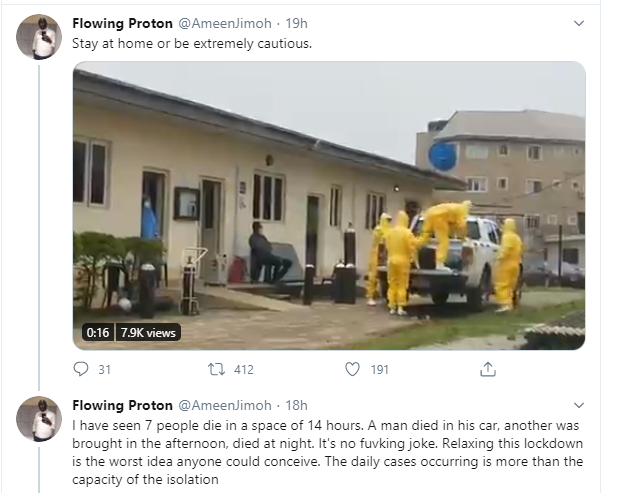Open the 18h timestamp link
This screenshot has width=618, height=493.
pos(296,405)
